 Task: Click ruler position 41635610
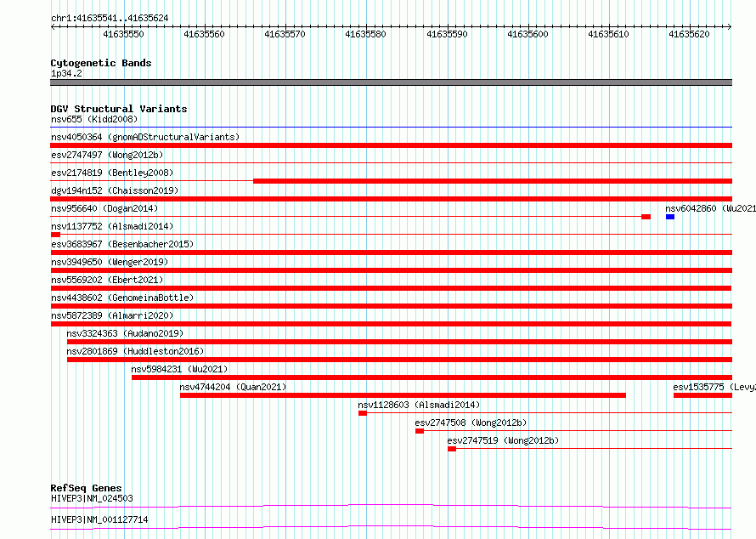coord(608,34)
